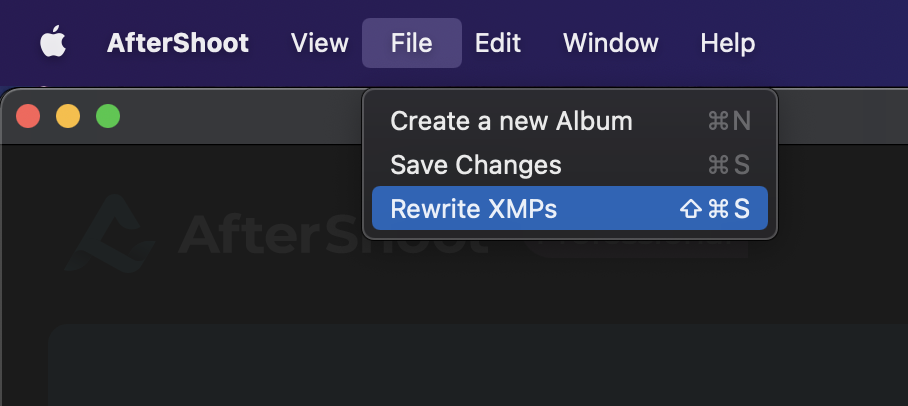The height and width of the screenshot is (406, 908).
Task: Close the AfterShoot window with the red button
Action: pyautogui.click(x=28, y=116)
